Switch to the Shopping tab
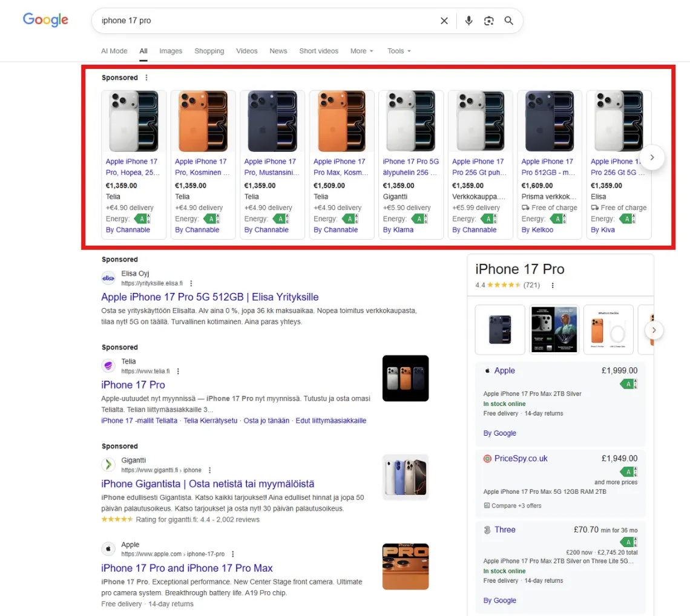The image size is (690, 616). (x=209, y=51)
